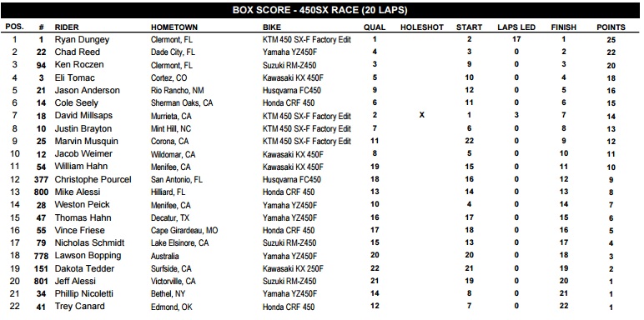
Task: Click the QUAL column header
Action: click(x=375, y=27)
